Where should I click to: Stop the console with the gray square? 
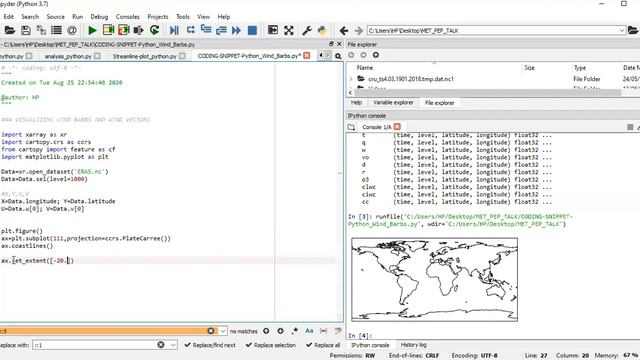coord(630,127)
